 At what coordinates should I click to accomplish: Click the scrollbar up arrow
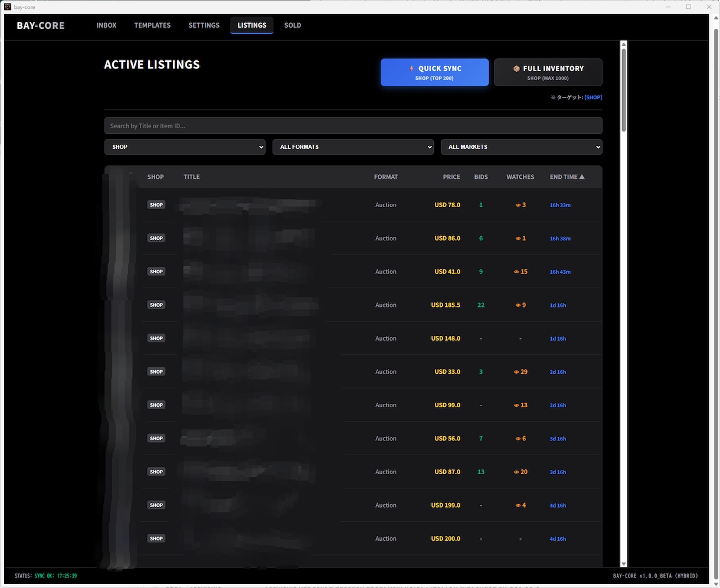coord(624,44)
